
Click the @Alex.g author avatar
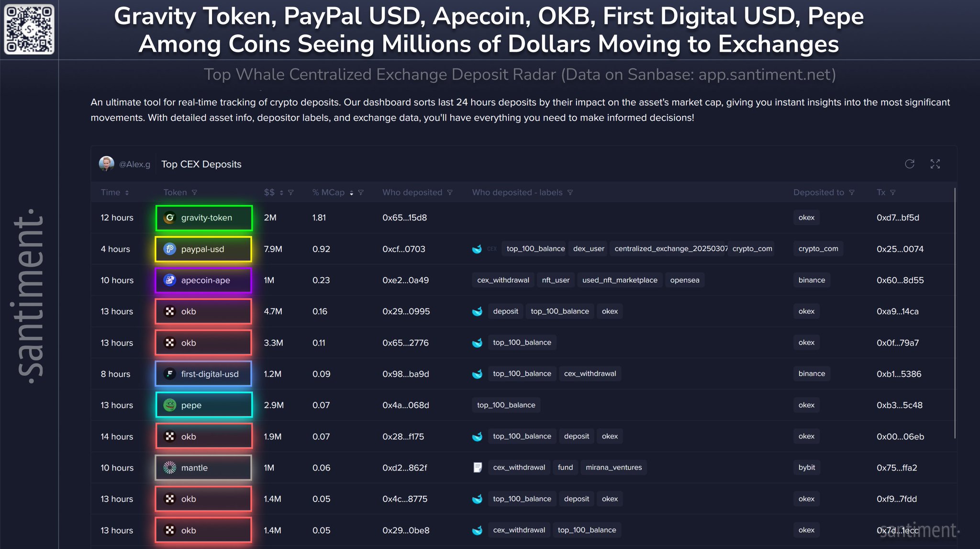(106, 164)
